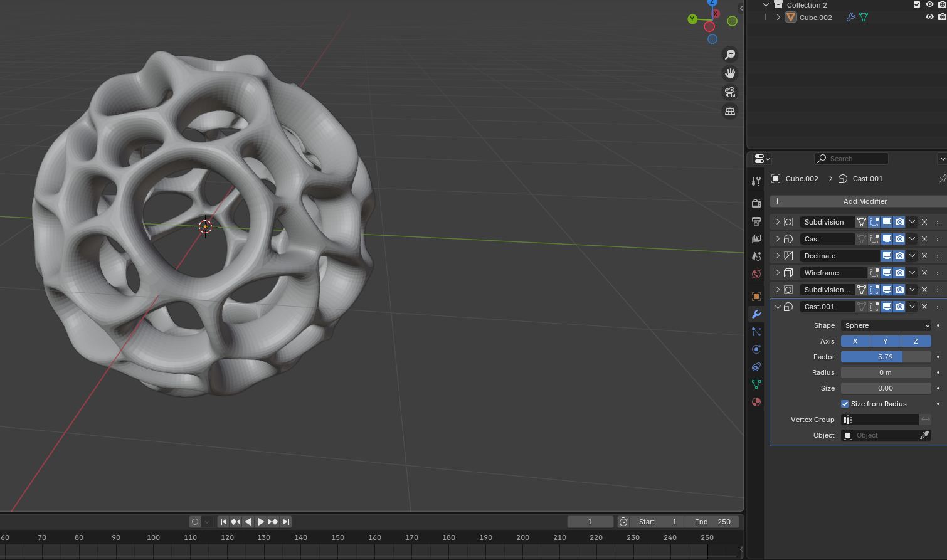Image resolution: width=947 pixels, height=560 pixels.
Task: Jump to the timeline start frame
Action: tap(223, 522)
